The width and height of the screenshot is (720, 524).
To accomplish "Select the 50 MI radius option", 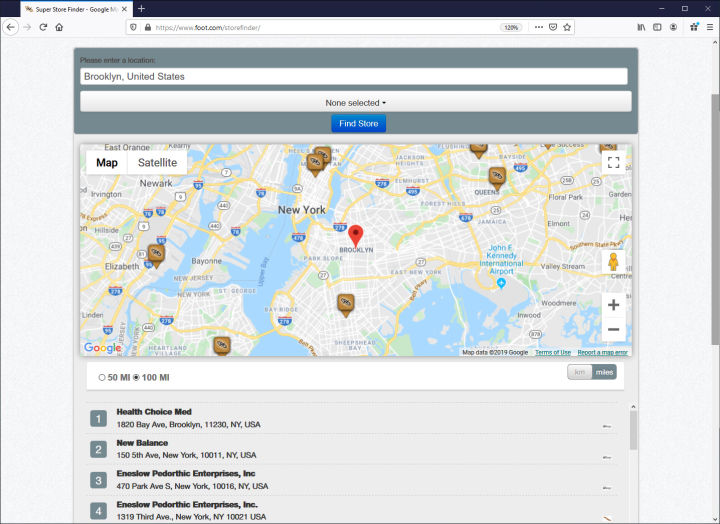I will pos(102,378).
